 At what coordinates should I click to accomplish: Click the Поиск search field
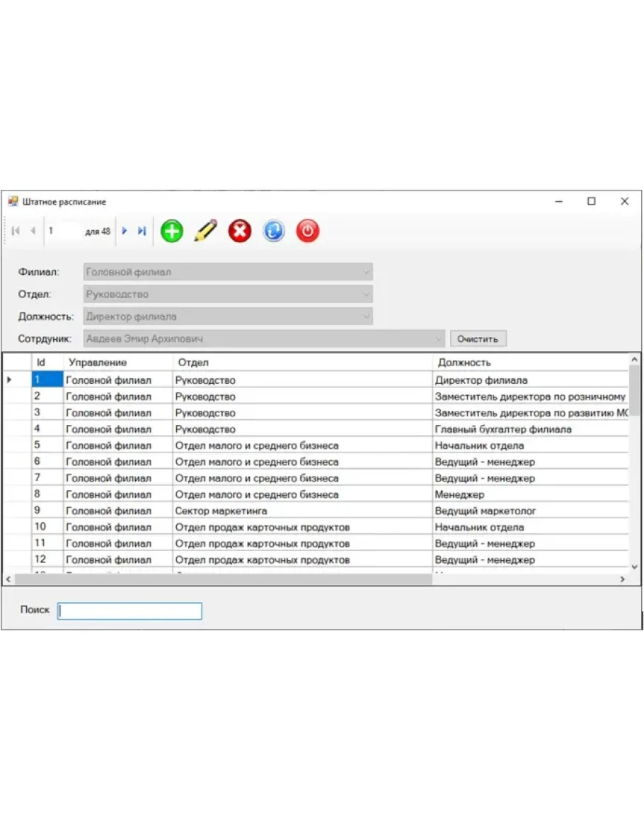click(130, 610)
